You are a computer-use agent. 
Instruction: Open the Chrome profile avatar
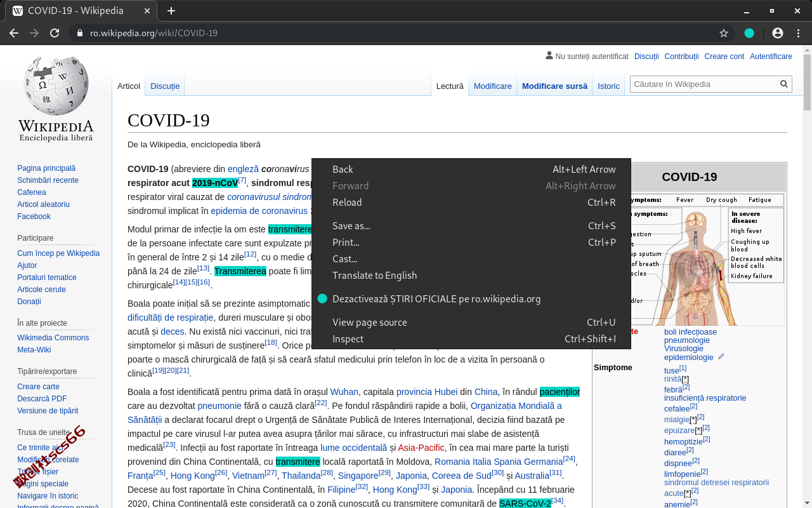(778, 33)
